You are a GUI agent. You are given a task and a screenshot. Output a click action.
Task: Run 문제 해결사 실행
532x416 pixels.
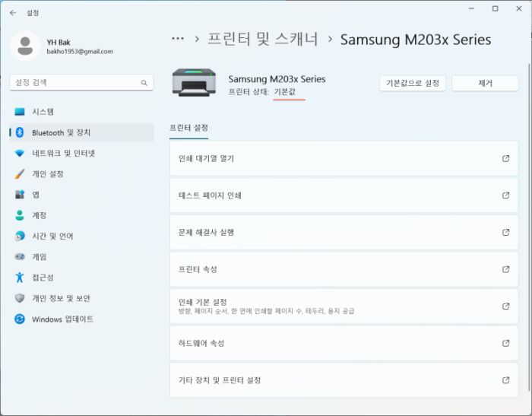tap(344, 232)
